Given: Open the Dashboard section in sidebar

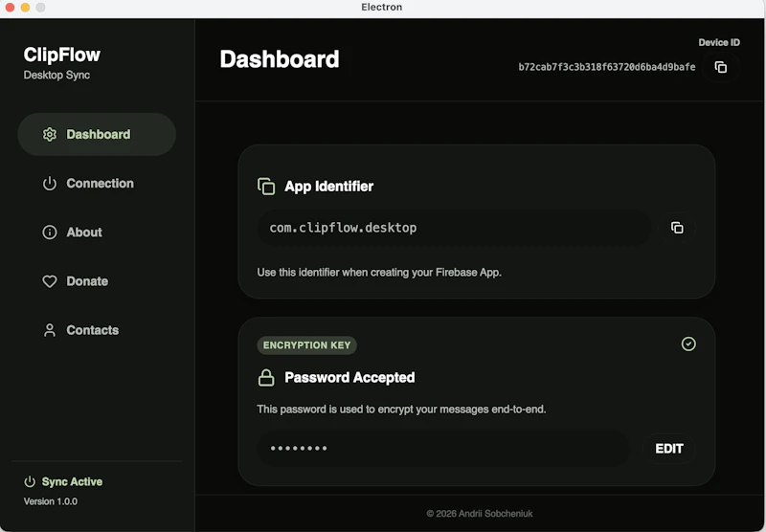Looking at the screenshot, I should [x=97, y=134].
